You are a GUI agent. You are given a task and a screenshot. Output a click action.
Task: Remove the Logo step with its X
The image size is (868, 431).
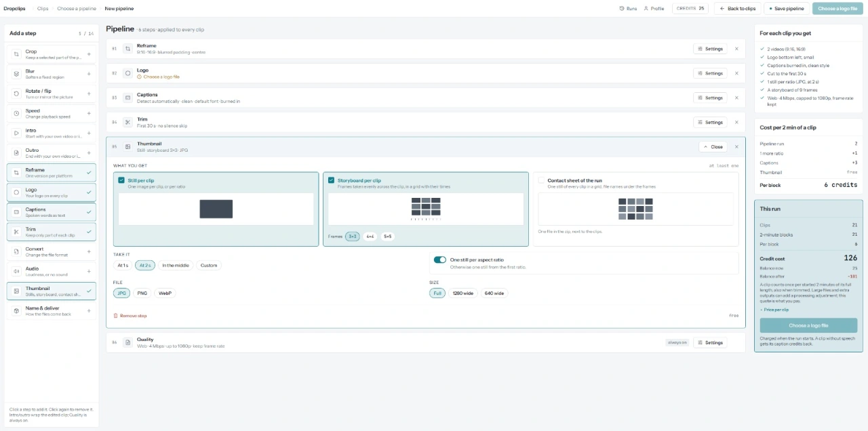(736, 73)
